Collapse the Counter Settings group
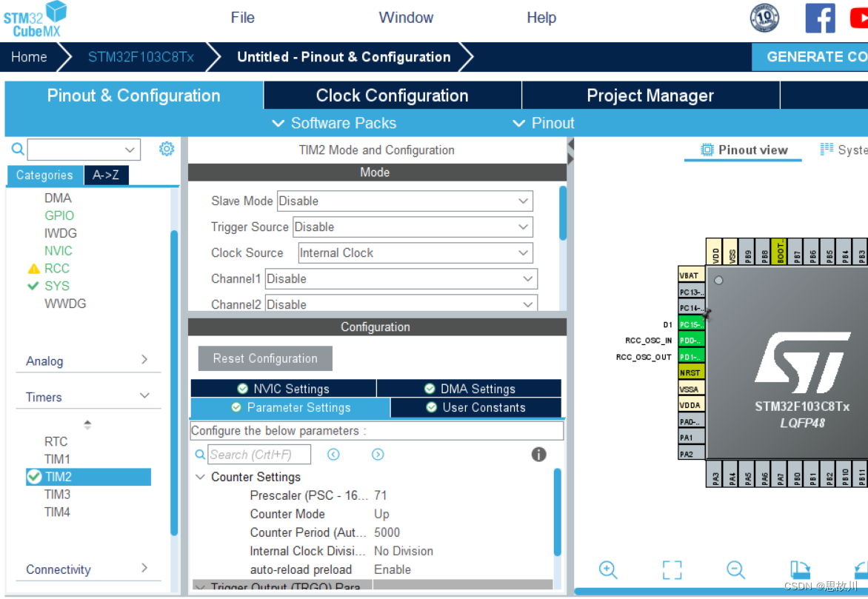 (x=201, y=477)
